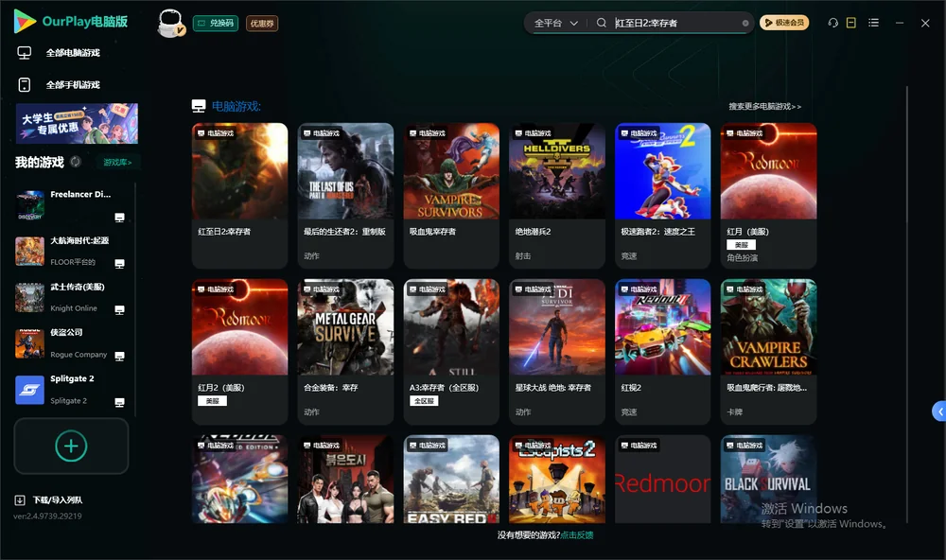
Task: Open the Vampire Crawlers game card
Action: tap(768, 352)
